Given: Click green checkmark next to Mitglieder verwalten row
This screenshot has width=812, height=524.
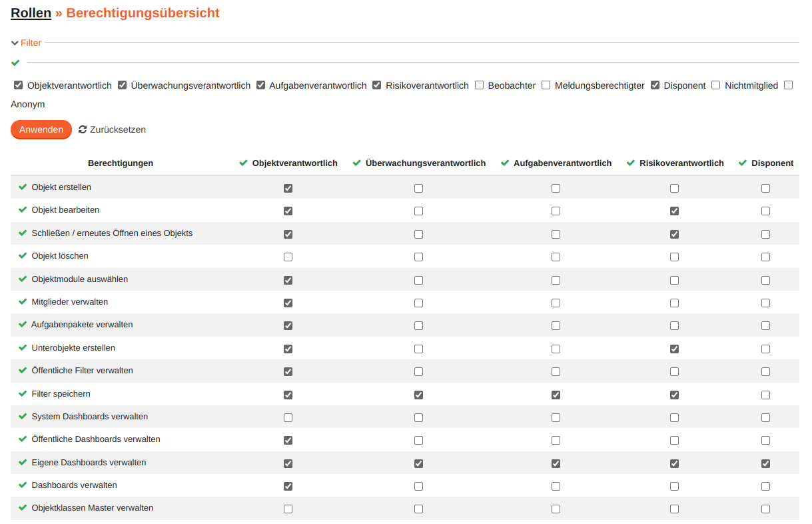Looking at the screenshot, I should [x=23, y=302].
